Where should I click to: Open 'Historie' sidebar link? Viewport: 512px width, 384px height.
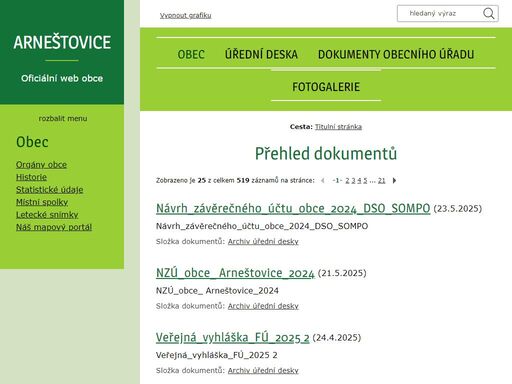(31, 177)
